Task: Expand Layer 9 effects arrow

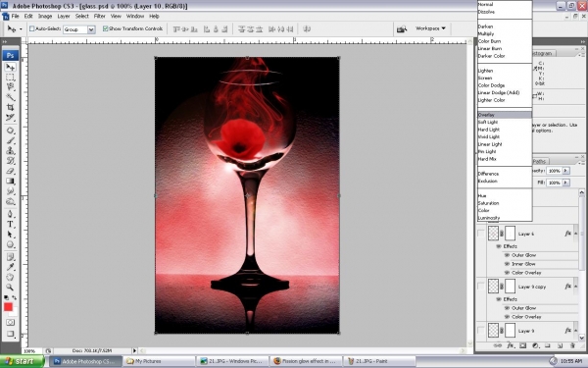Action: point(575,331)
